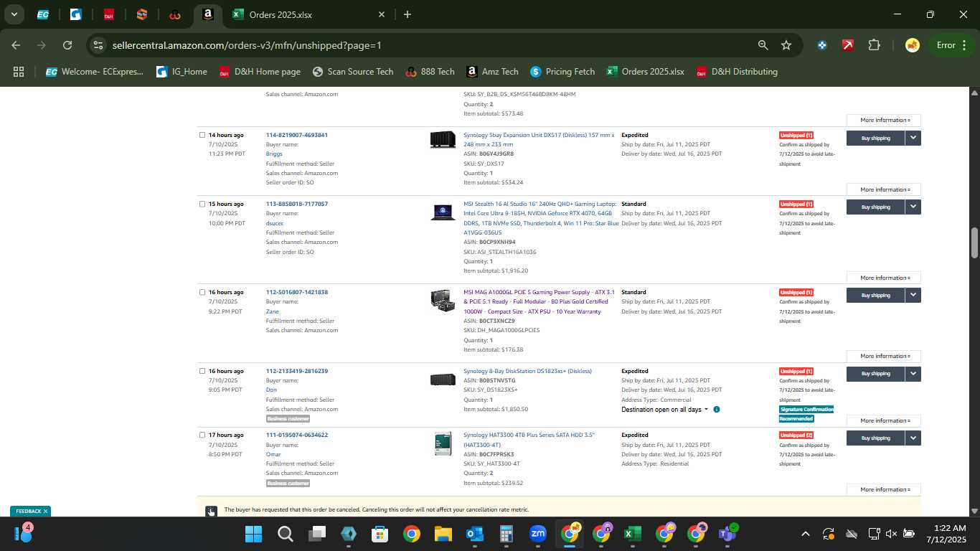Open the Pricing Fetch bookmark
Image resolution: width=980 pixels, height=551 pixels.
coord(562,72)
